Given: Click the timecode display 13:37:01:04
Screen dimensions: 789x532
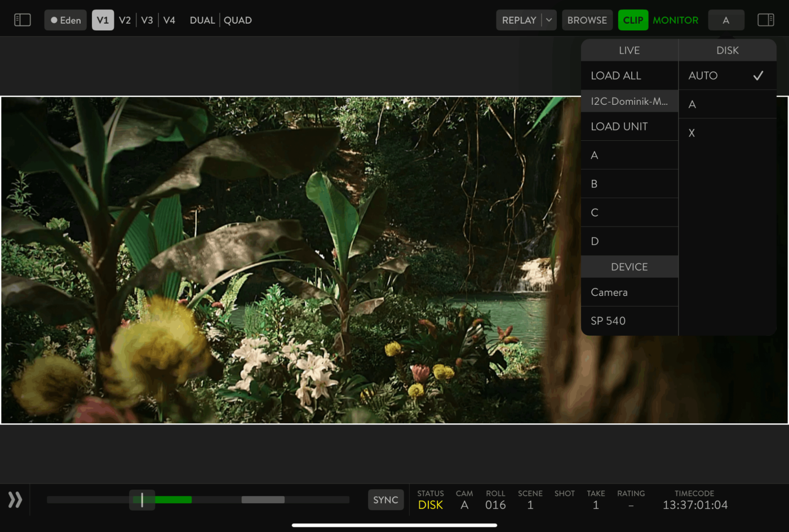Looking at the screenshot, I should point(695,505).
